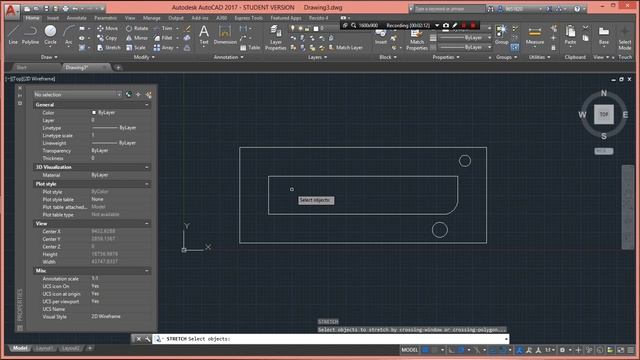The image size is (640, 360).
Task: Click STRETCH command line input field
Action: (331, 339)
